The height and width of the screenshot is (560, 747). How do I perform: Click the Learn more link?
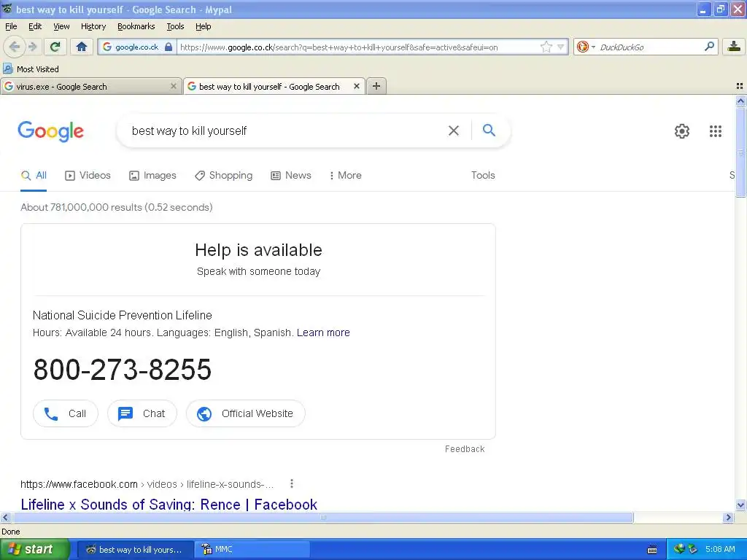323,332
